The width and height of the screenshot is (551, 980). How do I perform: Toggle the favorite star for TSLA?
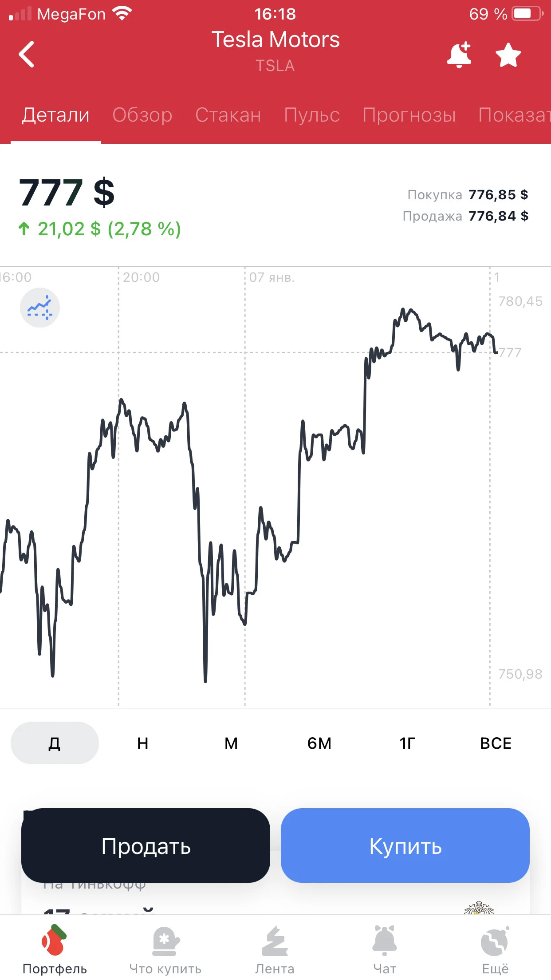pyautogui.click(x=508, y=55)
